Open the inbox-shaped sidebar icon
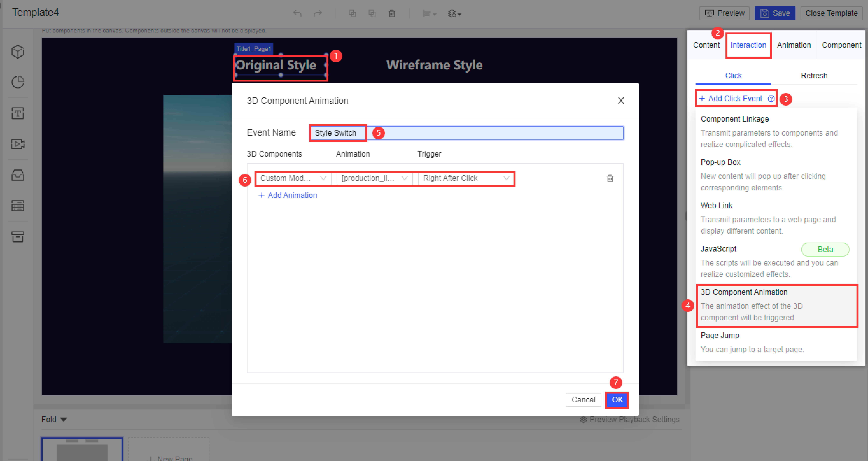This screenshot has width=868, height=461. (17, 175)
